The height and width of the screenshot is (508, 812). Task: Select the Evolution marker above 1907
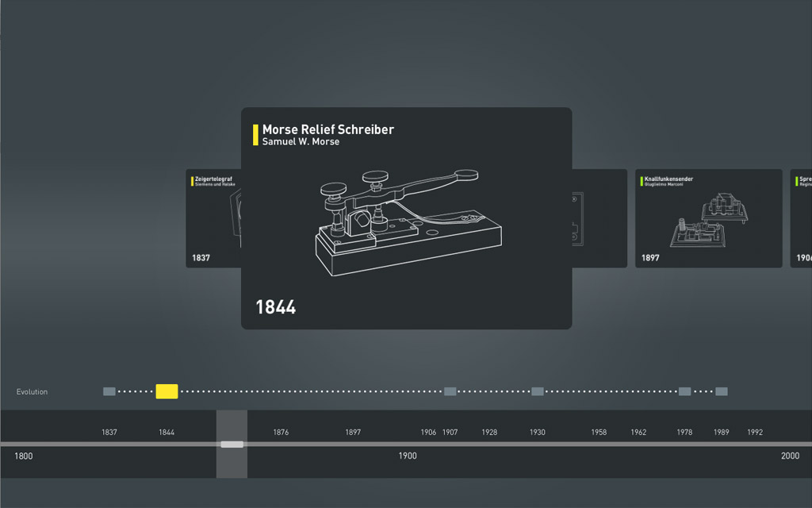450,391
